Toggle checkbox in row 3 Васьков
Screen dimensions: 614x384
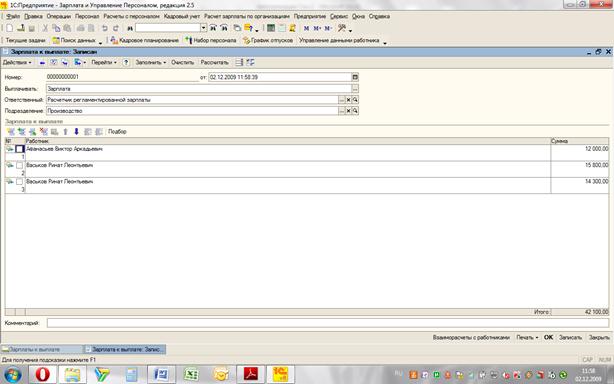tap(20, 182)
